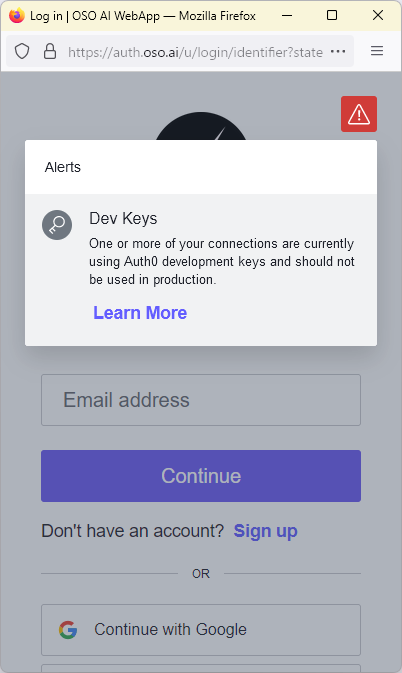Maximize the Firefox window
This screenshot has width=402, height=673.
click(x=332, y=15)
